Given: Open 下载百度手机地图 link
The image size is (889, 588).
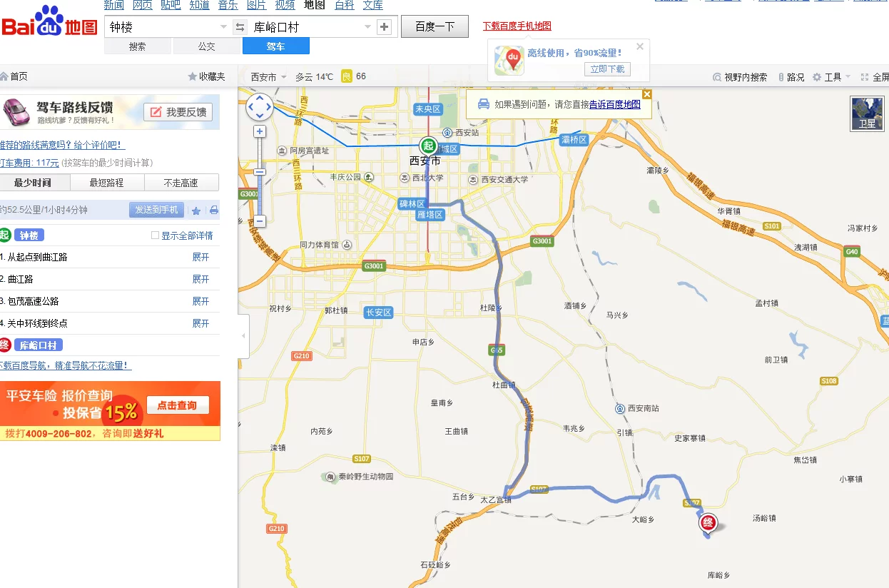Looking at the screenshot, I should 517,26.
